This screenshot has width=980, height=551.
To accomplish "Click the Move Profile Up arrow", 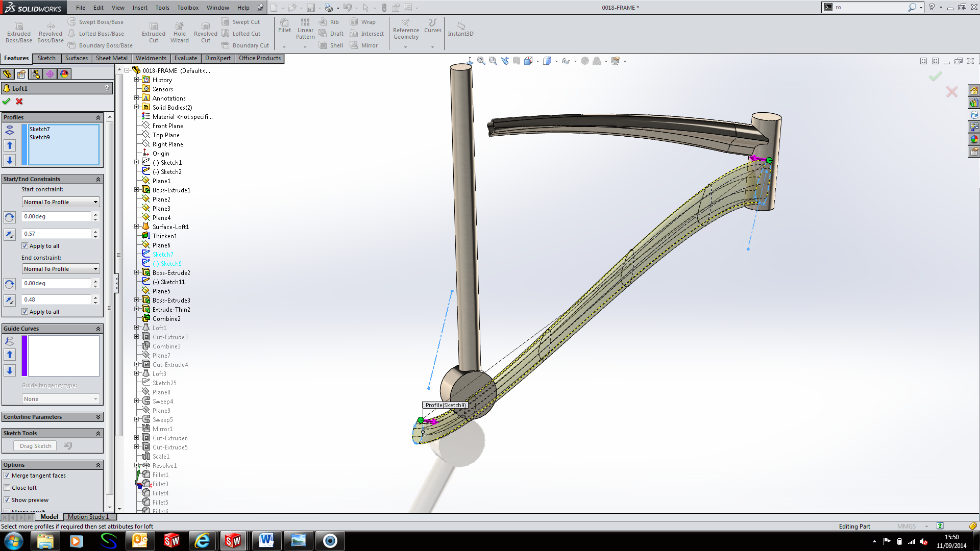I will [10, 145].
